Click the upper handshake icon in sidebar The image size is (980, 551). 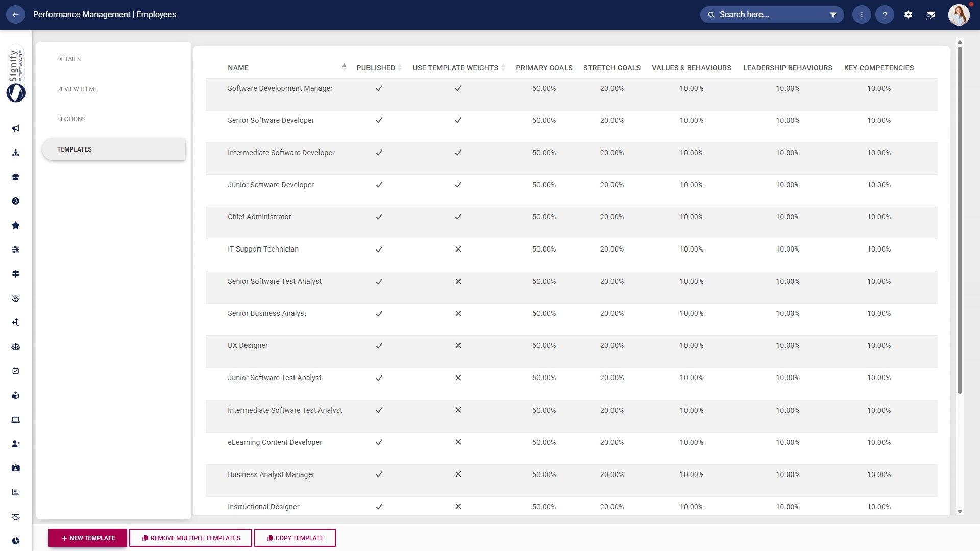pyautogui.click(x=16, y=298)
